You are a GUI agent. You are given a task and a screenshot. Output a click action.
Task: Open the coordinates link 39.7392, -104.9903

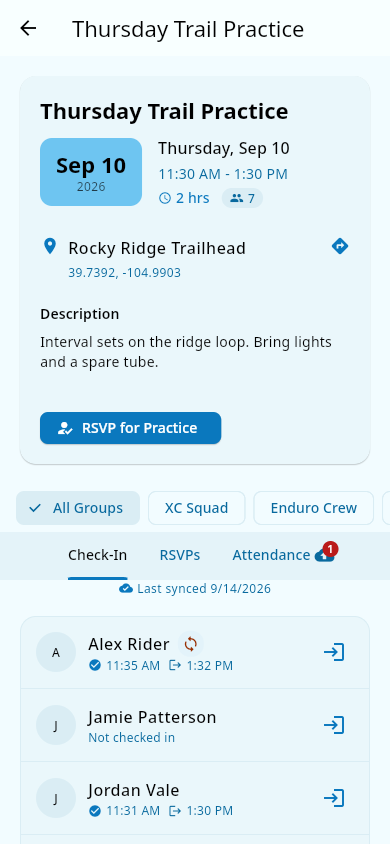124,273
